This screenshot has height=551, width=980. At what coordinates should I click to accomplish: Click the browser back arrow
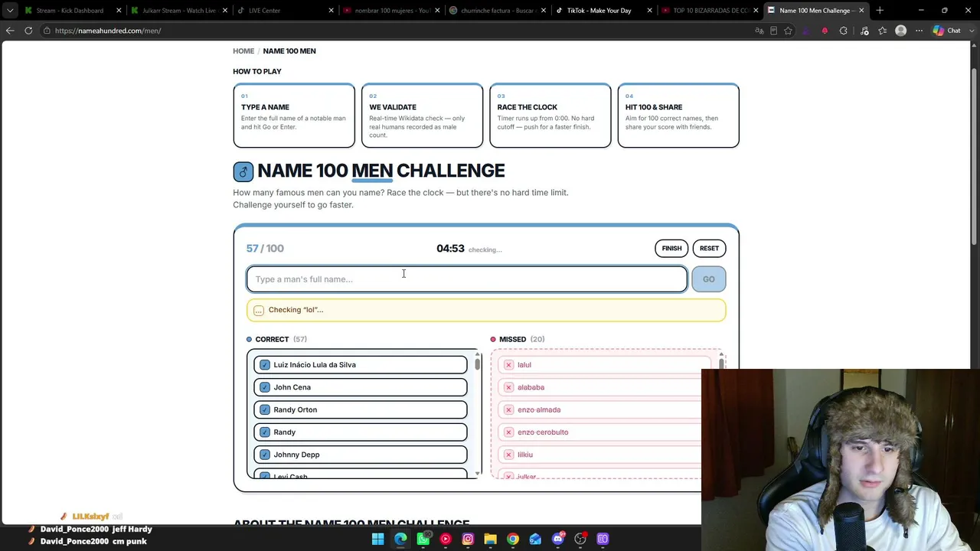(x=10, y=31)
